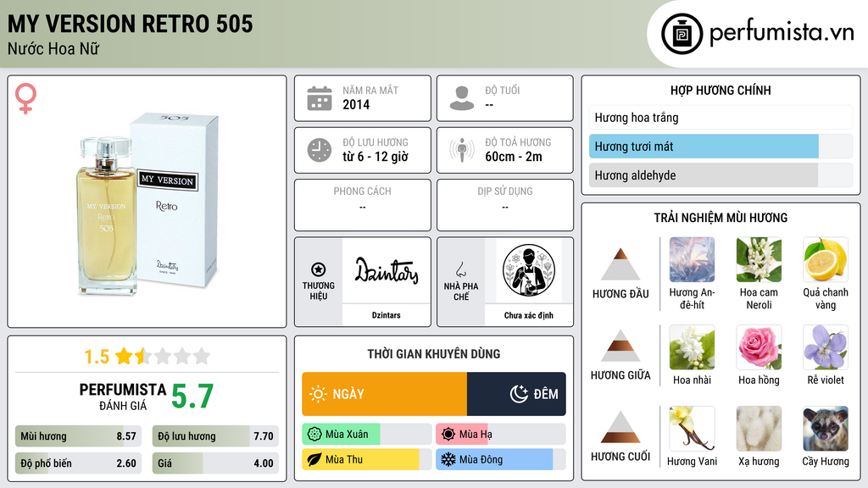Screen dimensions: 868x488
Task: Click the sillage icon beside Độ toả hương
Action: [462, 150]
